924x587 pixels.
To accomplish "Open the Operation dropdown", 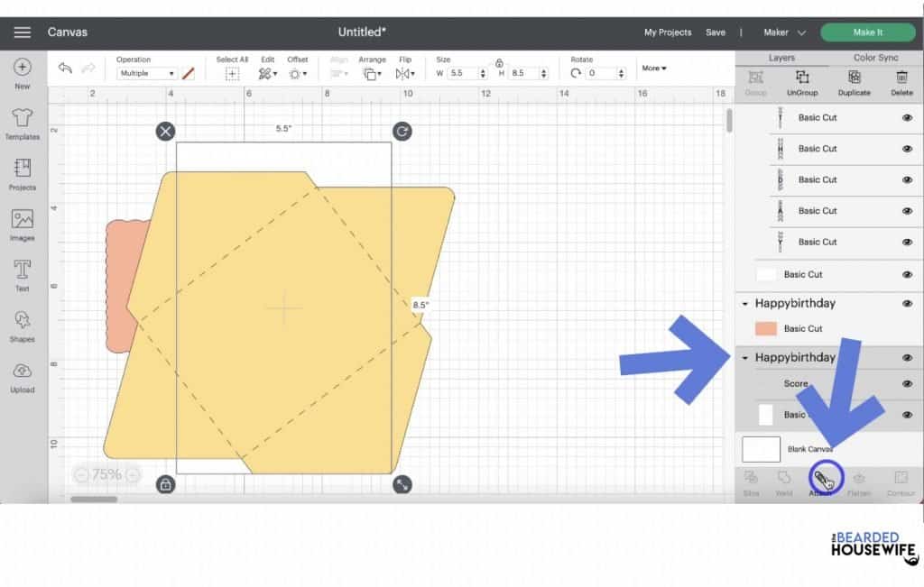I will pos(148,74).
